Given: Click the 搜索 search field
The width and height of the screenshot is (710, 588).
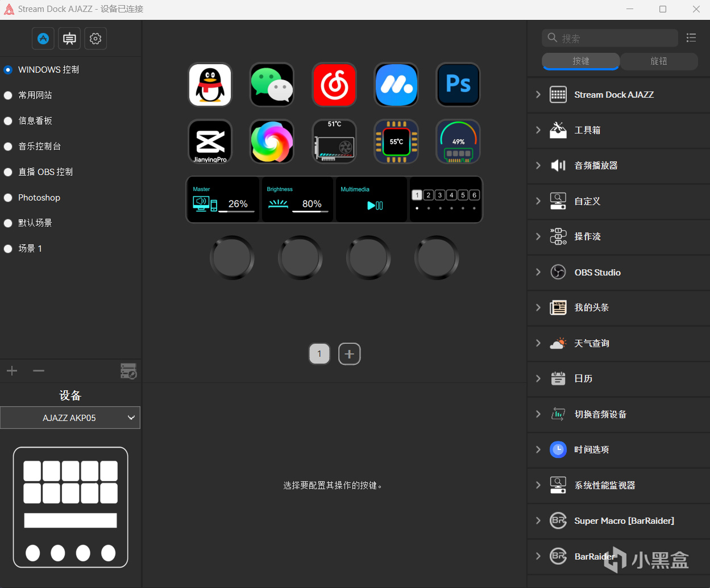Looking at the screenshot, I should (x=610, y=38).
